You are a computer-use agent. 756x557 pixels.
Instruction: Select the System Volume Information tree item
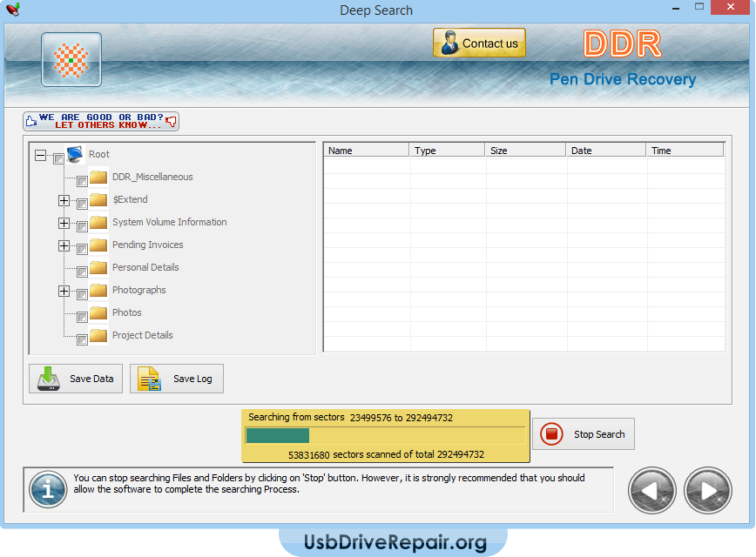(169, 222)
